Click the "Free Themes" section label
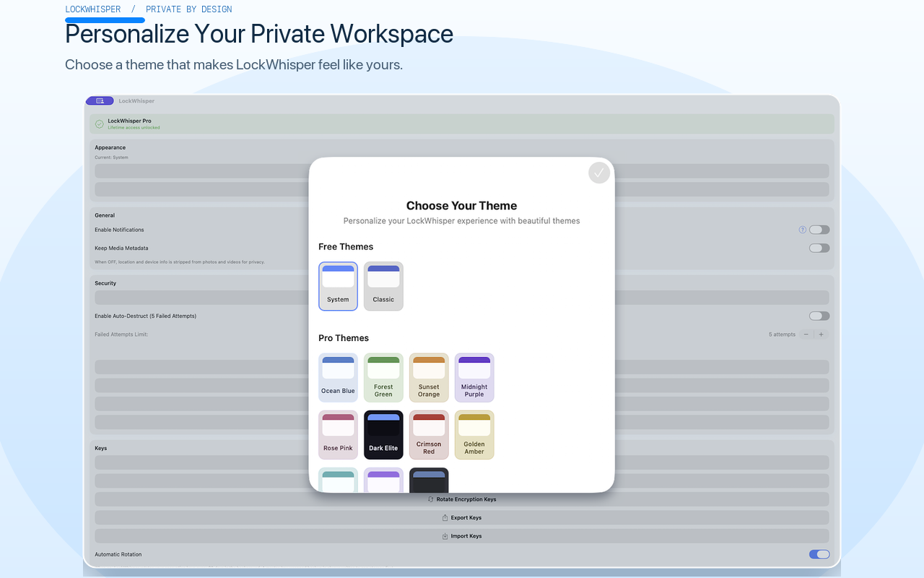 (346, 247)
